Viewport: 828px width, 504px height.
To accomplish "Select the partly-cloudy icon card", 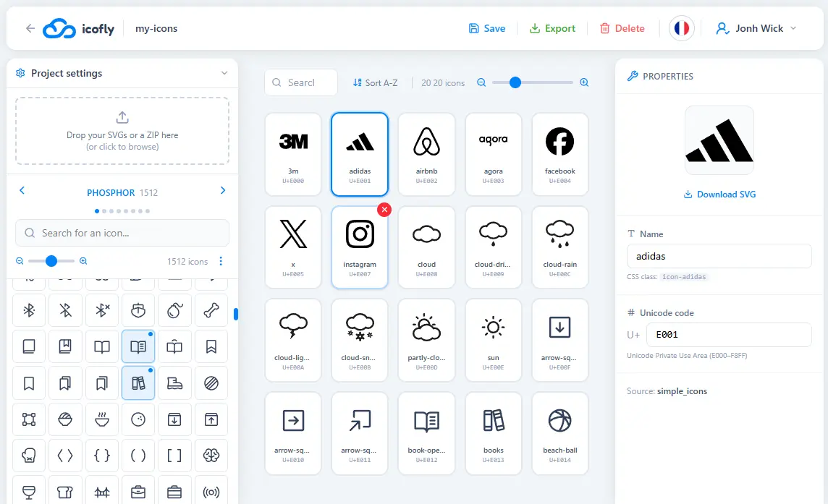I will 427,341.
